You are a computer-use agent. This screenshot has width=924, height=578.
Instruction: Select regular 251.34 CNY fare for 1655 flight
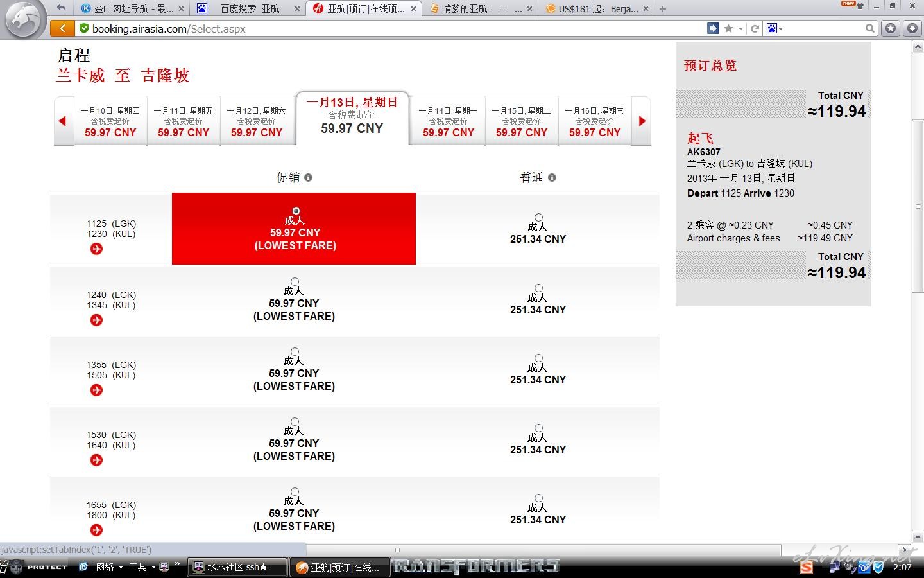(x=538, y=498)
